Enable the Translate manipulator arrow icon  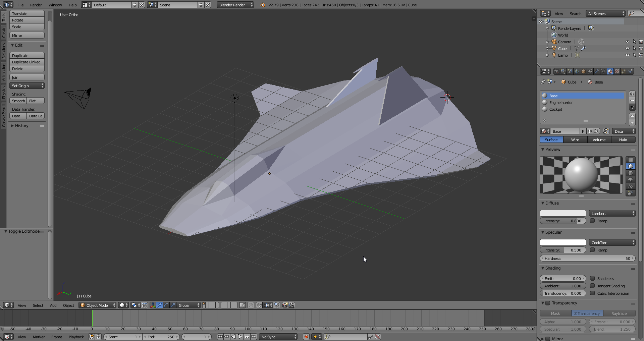[159, 305]
